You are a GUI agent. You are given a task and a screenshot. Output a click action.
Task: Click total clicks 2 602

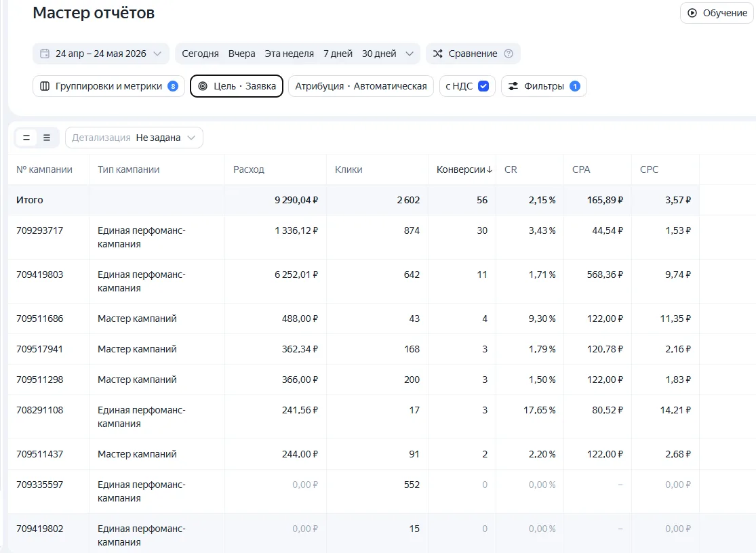408,200
